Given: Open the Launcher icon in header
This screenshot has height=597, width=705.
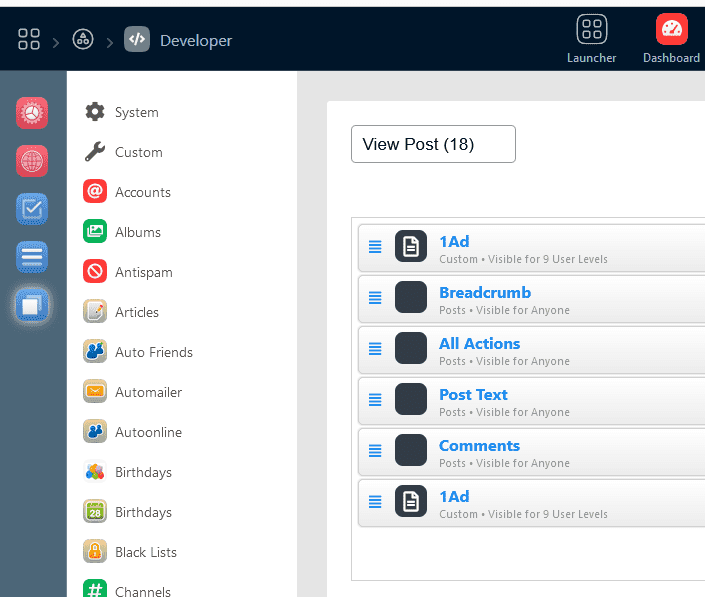Looking at the screenshot, I should click(591, 29).
